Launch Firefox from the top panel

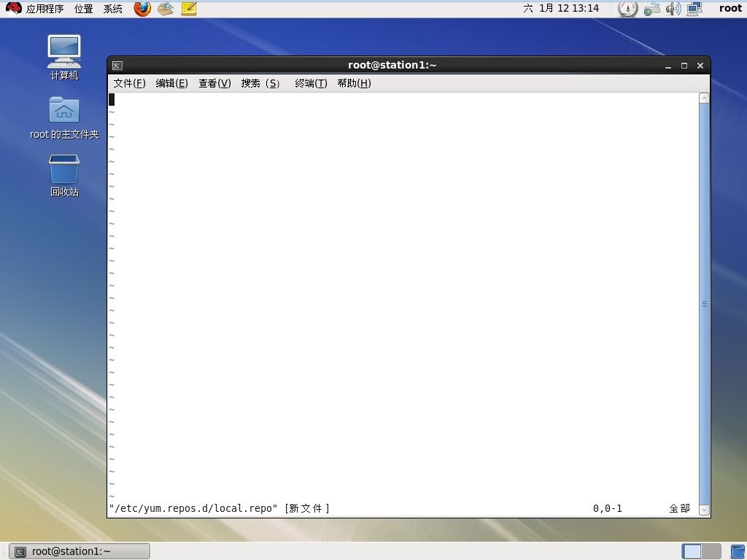tap(142, 9)
